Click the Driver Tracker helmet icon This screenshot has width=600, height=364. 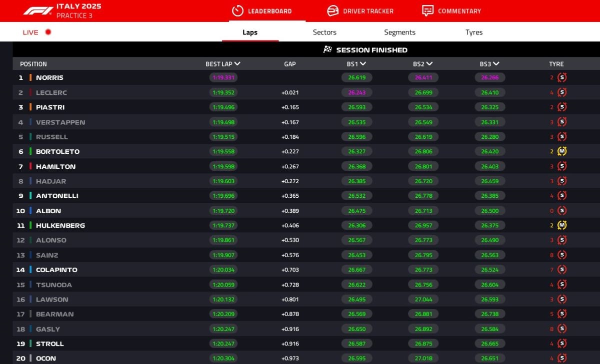tap(332, 10)
